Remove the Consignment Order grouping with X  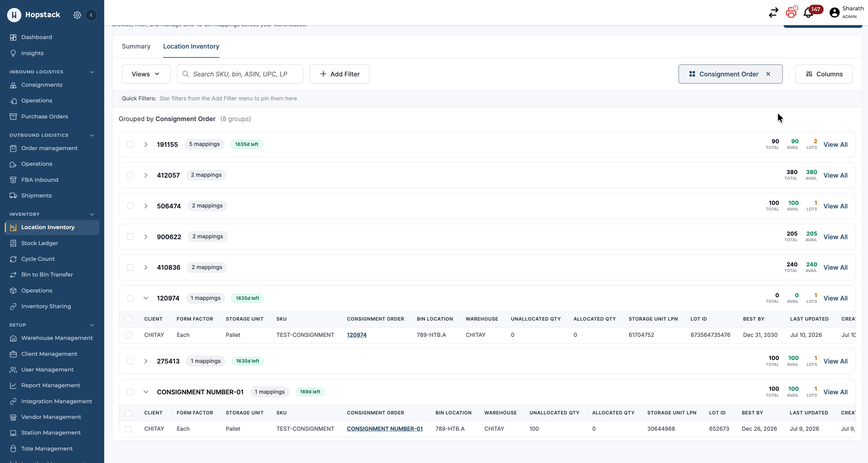tap(768, 74)
